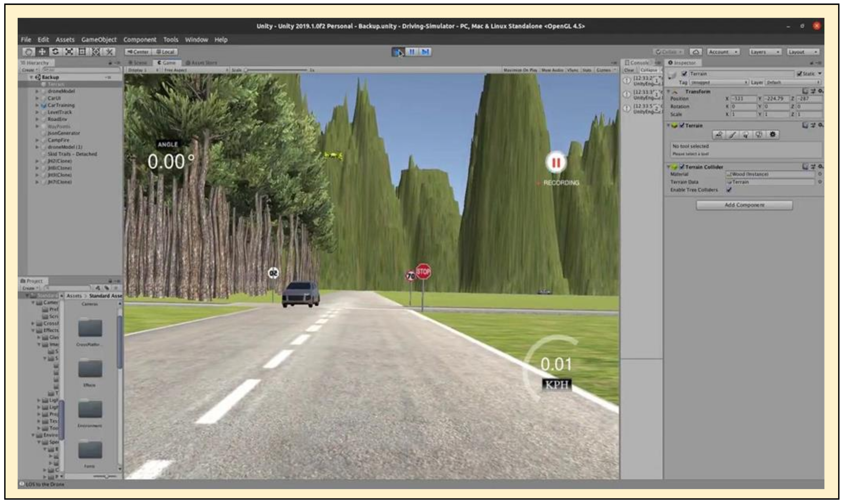Open the Layout dropdown

tap(803, 52)
